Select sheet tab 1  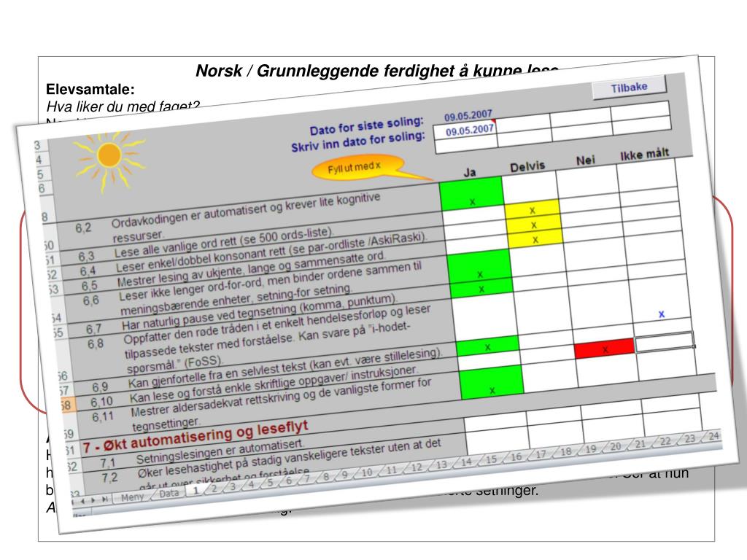coord(196,491)
